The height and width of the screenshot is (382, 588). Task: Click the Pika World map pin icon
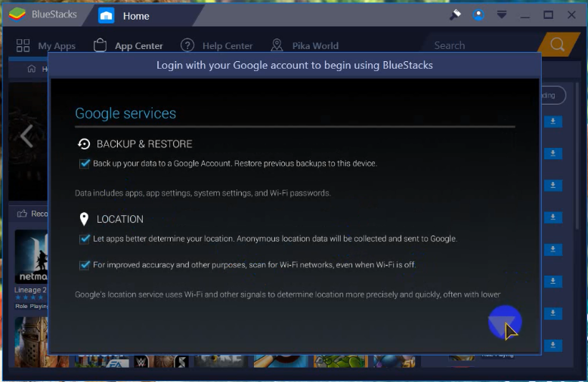[x=277, y=45]
